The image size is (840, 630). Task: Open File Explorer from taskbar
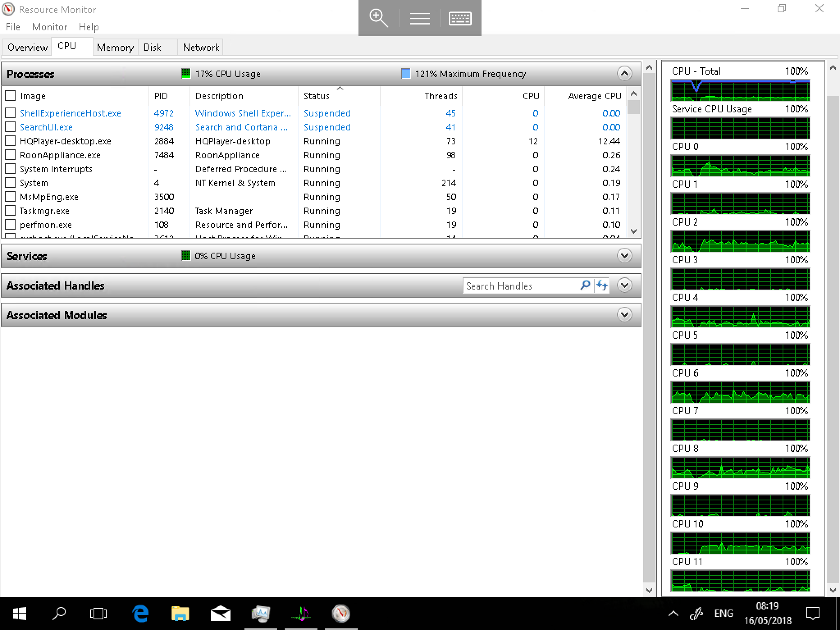coord(180,614)
